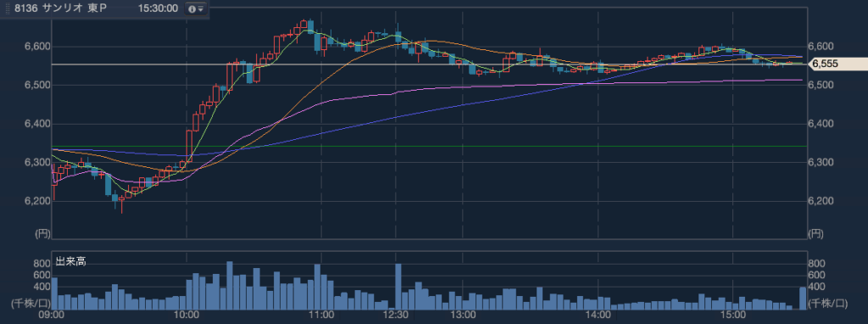
Task: Click the 13:00 time axis label
Action: pos(464,316)
